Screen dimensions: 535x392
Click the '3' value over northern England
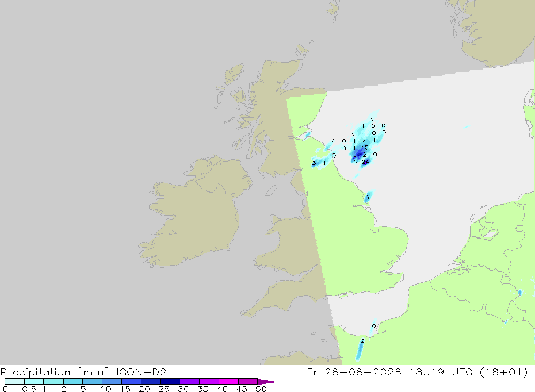click(x=314, y=163)
